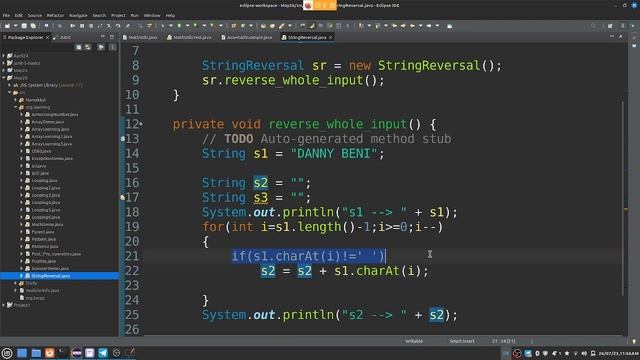The height and width of the screenshot is (360, 640).
Task: Open the Run menu
Action: [134, 15]
